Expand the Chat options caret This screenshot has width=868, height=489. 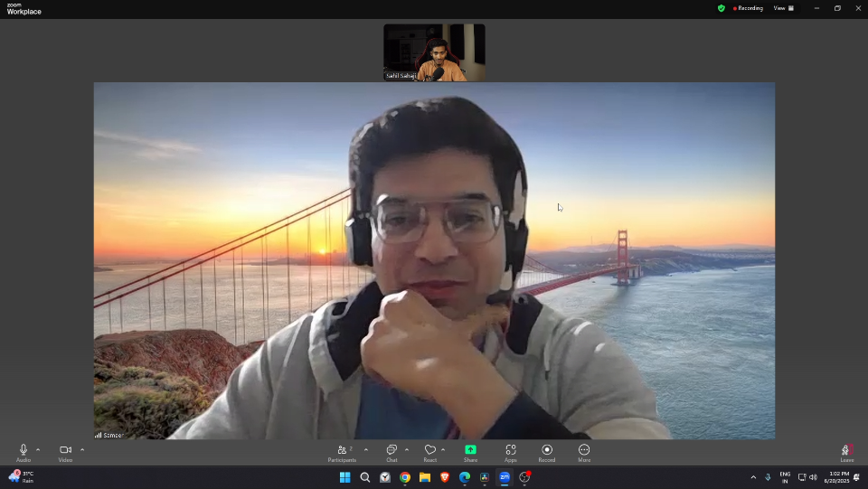point(407,449)
